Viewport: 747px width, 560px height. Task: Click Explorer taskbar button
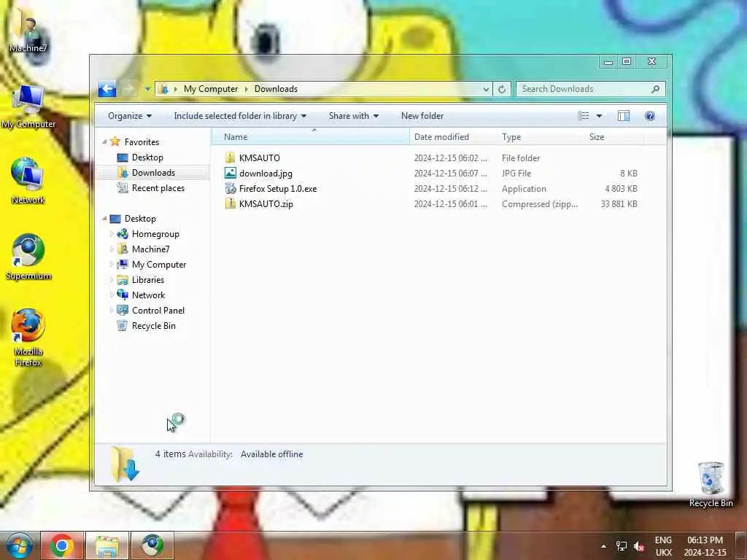[107, 545]
